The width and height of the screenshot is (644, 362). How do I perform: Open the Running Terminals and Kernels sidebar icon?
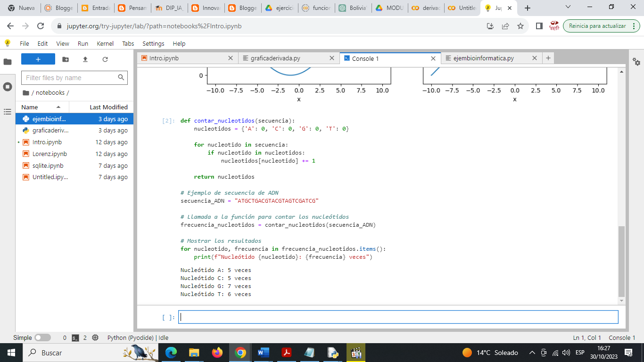click(8, 87)
